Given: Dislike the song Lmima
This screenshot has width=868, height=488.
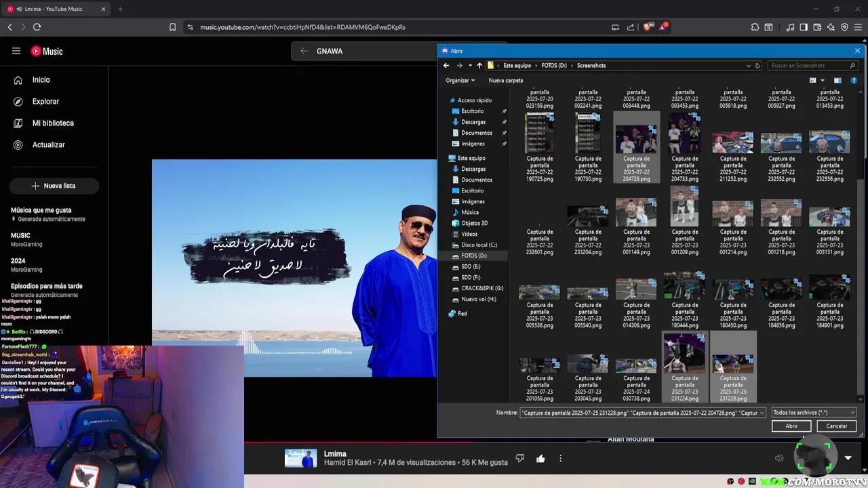Looking at the screenshot, I should click(520, 459).
